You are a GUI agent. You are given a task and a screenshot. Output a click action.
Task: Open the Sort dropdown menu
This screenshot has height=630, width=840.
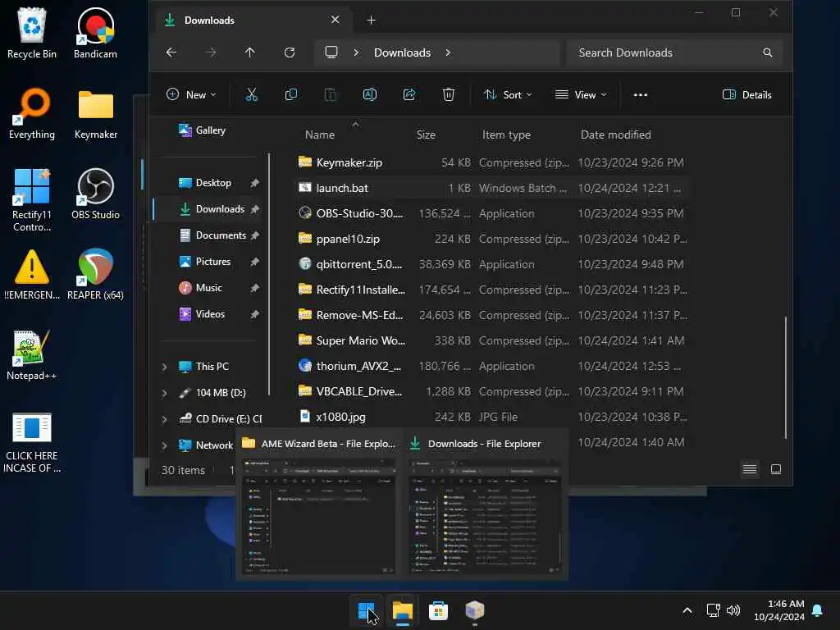[x=508, y=95]
